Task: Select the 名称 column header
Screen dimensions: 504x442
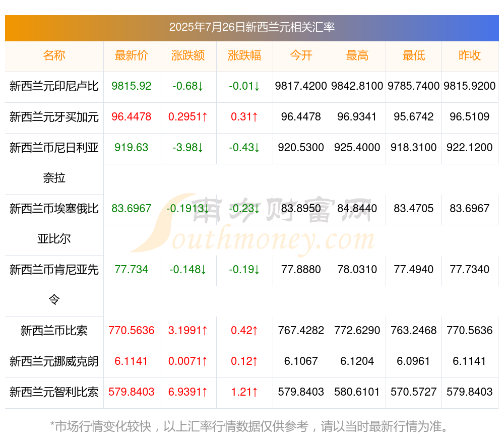Action: pos(54,55)
